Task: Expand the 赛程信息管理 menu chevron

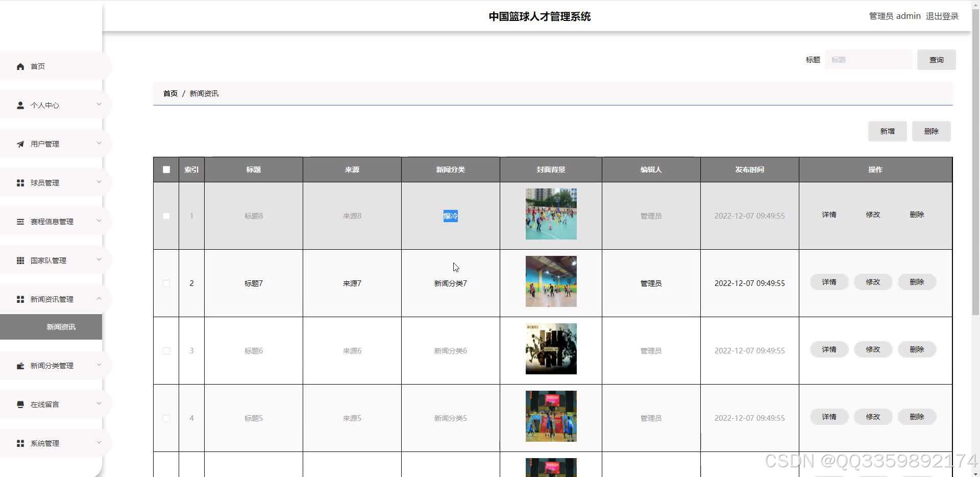Action: (x=99, y=221)
